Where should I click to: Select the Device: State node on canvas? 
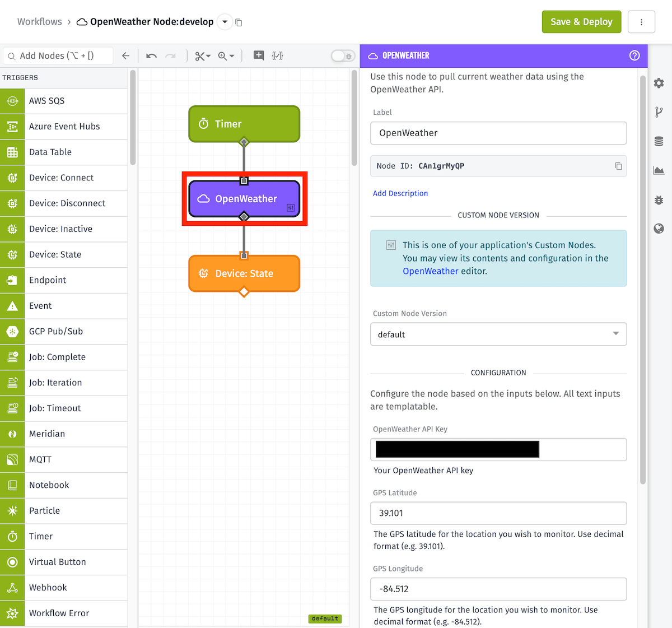pos(244,273)
